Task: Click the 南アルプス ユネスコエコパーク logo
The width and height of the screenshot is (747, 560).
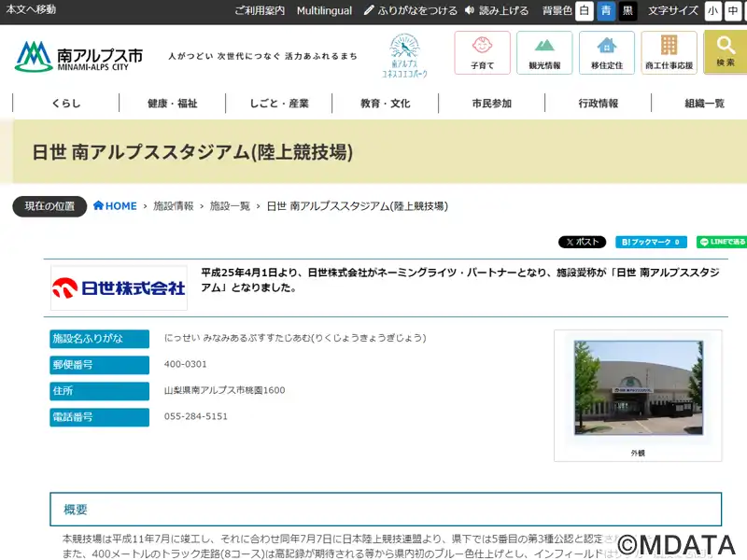Action: [x=404, y=56]
